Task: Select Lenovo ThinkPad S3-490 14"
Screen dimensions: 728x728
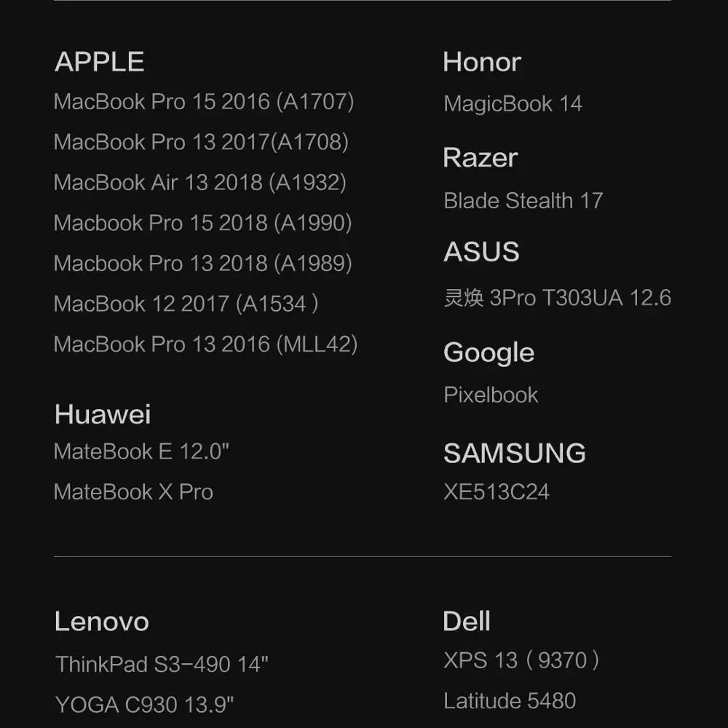Action: click(x=162, y=664)
